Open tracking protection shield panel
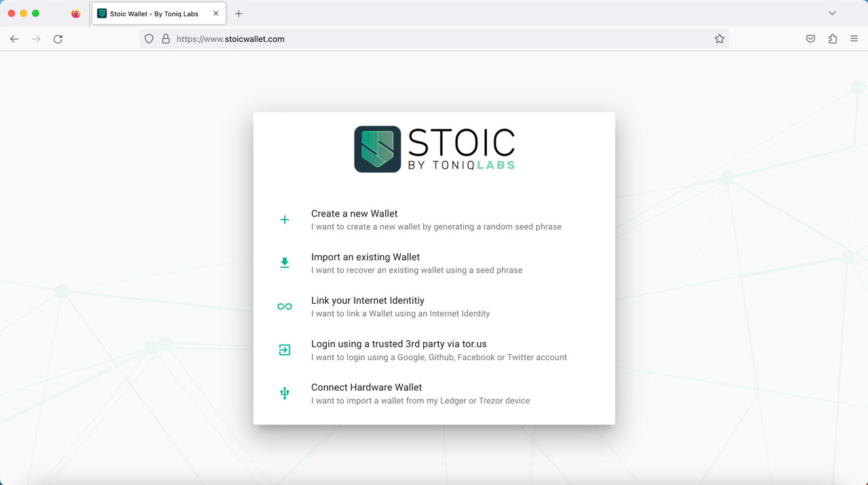868x485 pixels. (x=149, y=39)
